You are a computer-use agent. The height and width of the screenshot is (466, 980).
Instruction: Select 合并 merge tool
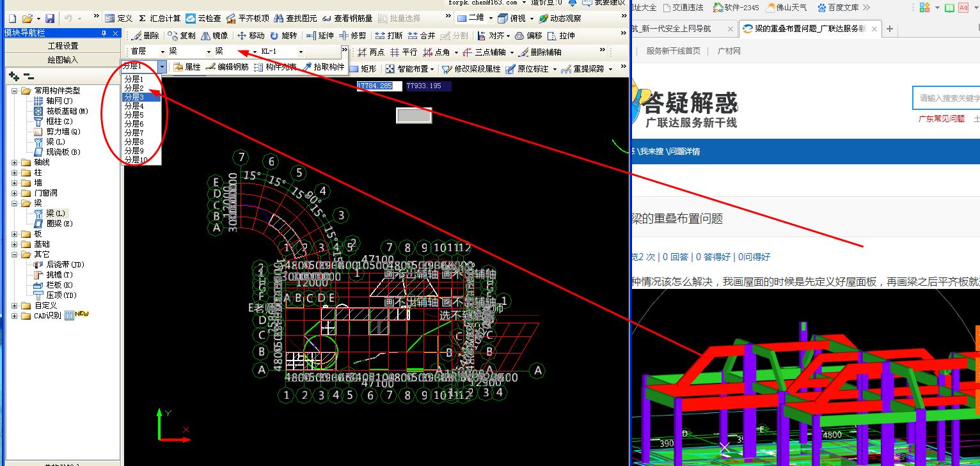pos(422,36)
